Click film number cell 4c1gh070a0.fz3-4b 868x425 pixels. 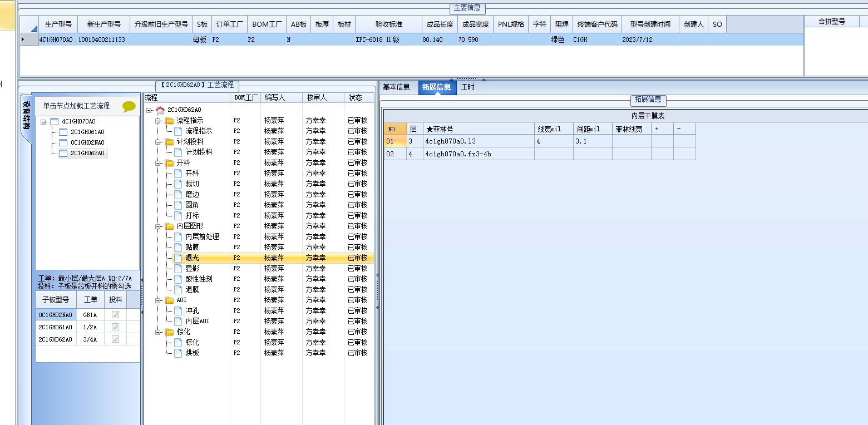tap(479, 154)
